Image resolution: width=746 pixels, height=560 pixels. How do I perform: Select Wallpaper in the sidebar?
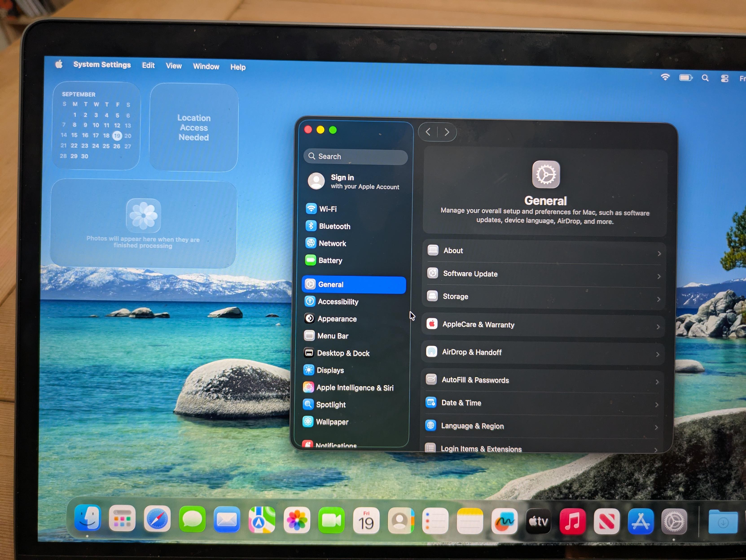click(332, 422)
